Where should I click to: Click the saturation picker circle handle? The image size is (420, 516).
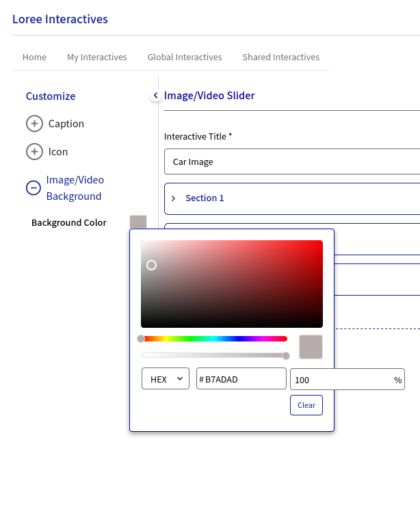pos(151,266)
